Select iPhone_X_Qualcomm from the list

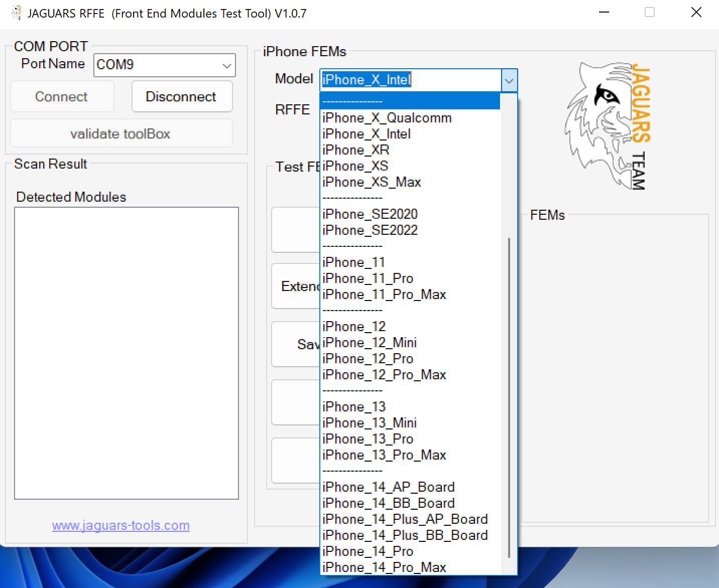coord(411,118)
